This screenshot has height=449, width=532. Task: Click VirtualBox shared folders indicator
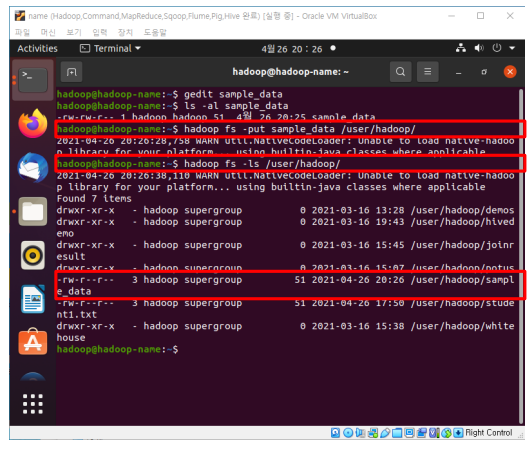(x=397, y=433)
